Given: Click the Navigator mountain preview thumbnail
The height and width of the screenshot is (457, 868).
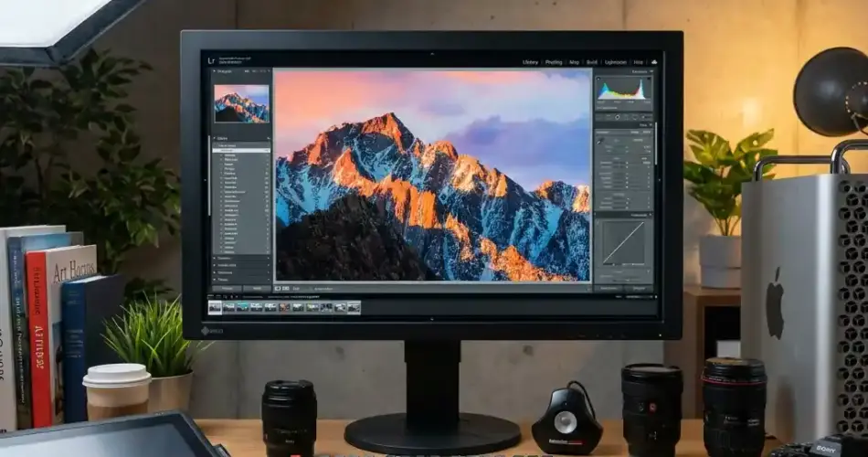Looking at the screenshot, I should tap(241, 103).
